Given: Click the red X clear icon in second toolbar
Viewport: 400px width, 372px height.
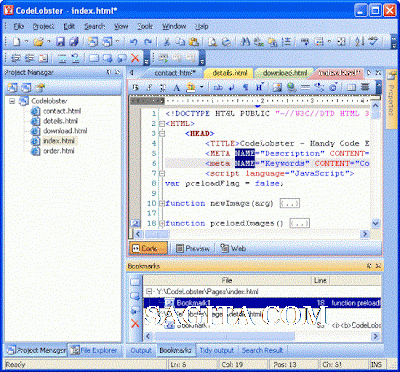Looking at the screenshot, I should point(135,58).
